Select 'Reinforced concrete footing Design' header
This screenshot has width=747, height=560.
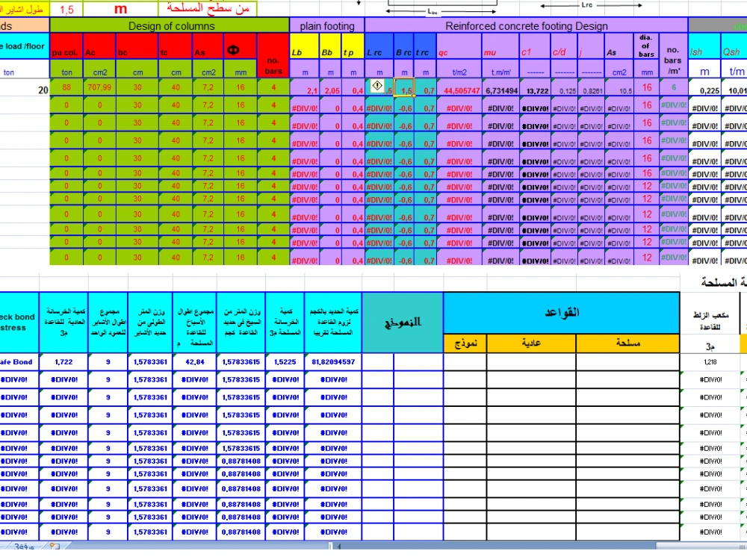click(527, 25)
